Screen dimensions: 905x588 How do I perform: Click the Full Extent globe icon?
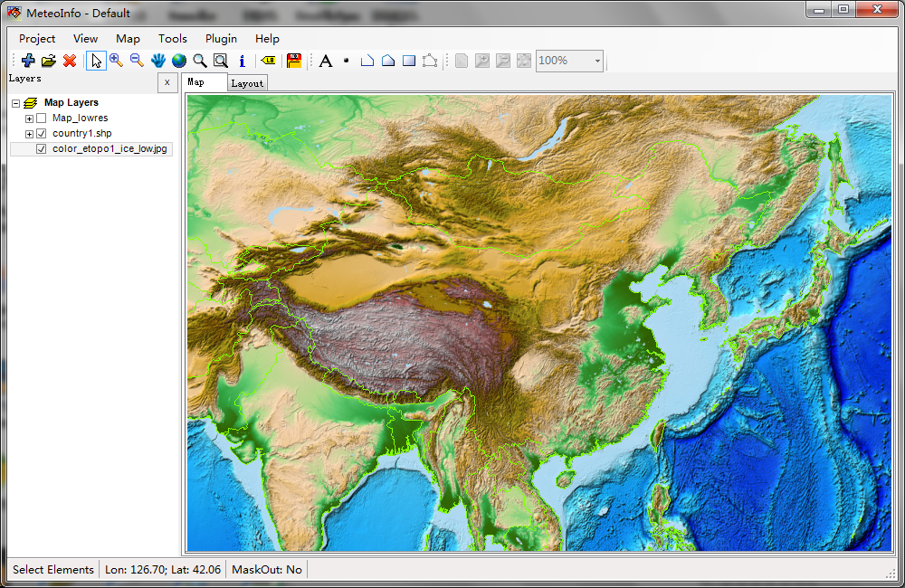tap(179, 61)
